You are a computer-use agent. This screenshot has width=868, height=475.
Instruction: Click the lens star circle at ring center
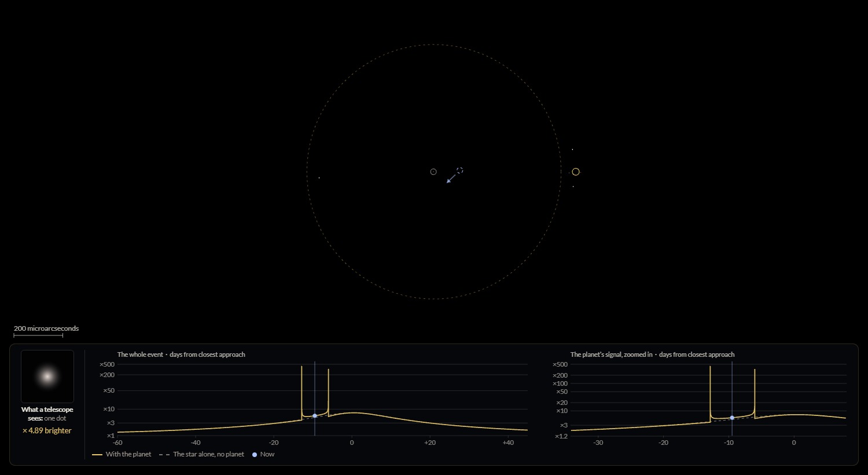(x=433, y=171)
